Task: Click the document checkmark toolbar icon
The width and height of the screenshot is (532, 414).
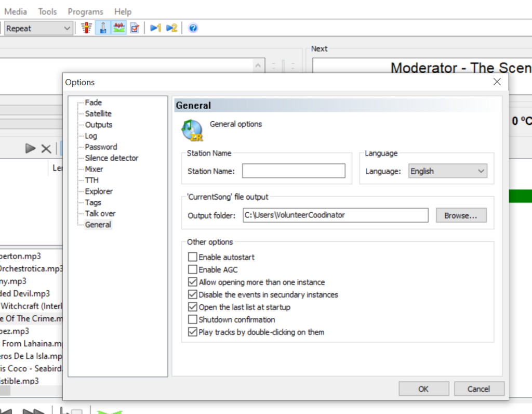Action: (x=135, y=28)
